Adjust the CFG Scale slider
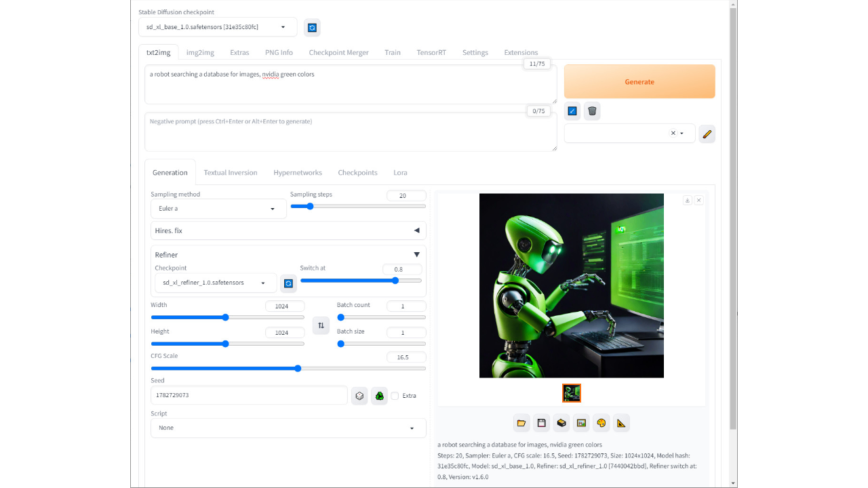868x488 pixels. point(297,368)
